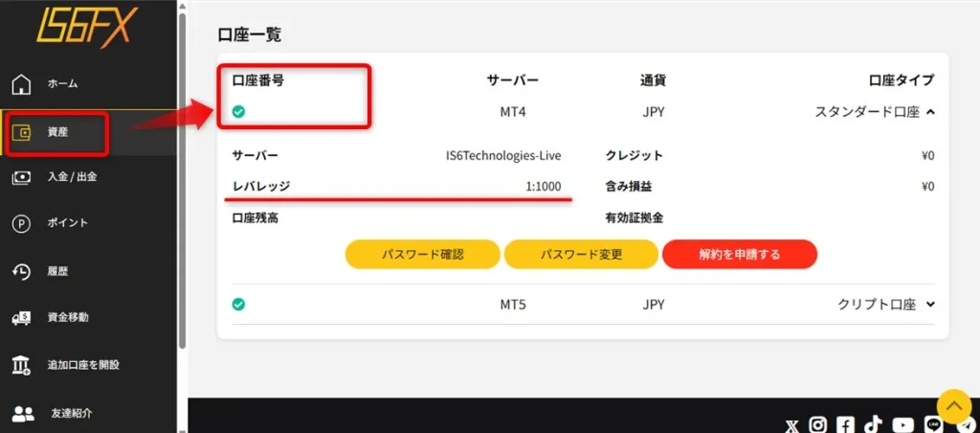Select the 資産 wallet icon
Screen dimensions: 980x433
coord(22,132)
